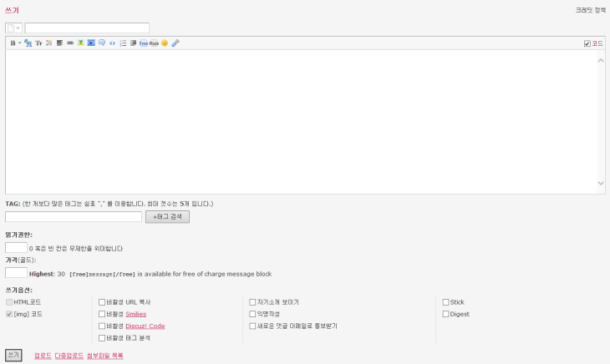
Task: Insert a hyperlink with the chain icon
Action: (70, 43)
